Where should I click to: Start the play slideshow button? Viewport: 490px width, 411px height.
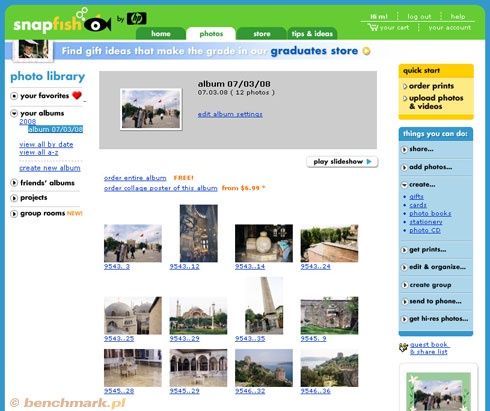[x=342, y=162]
